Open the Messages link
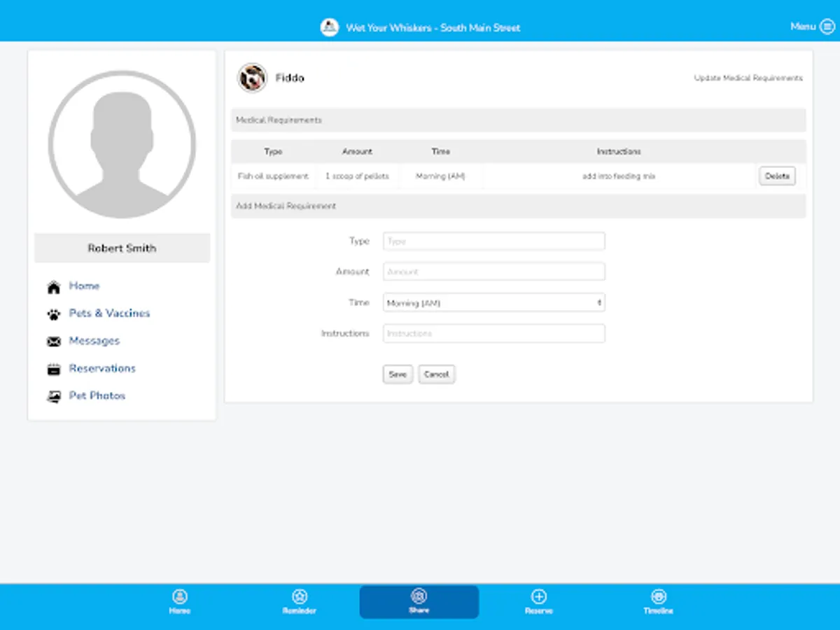The image size is (840, 630). pos(94,341)
